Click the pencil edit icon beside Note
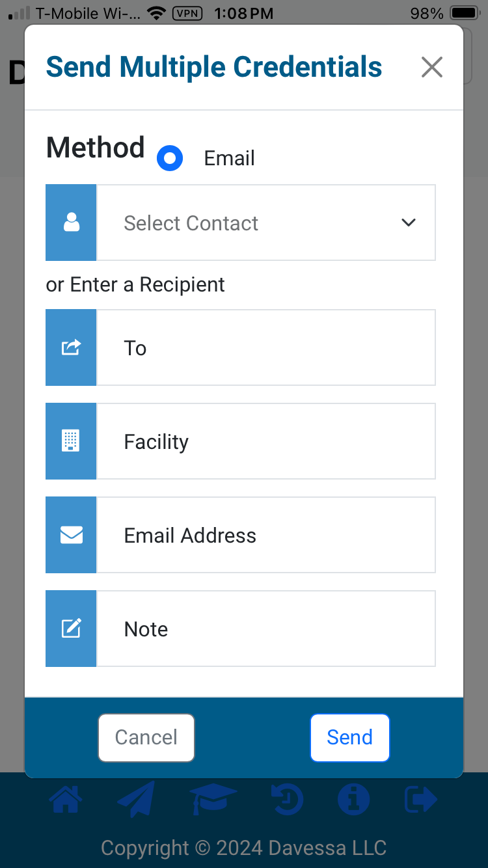Image resolution: width=488 pixels, height=868 pixels. pos(71,629)
